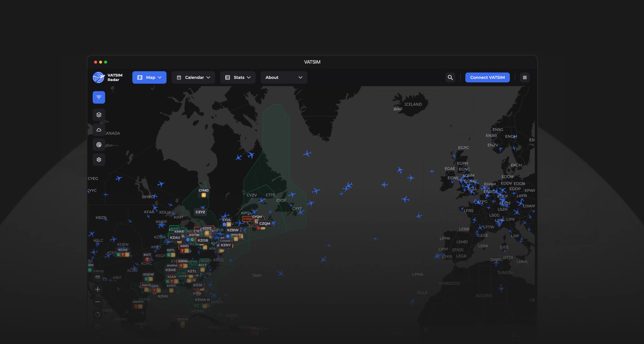The height and width of the screenshot is (344, 644).
Task: Select the KZME center label
Action: click(171, 270)
